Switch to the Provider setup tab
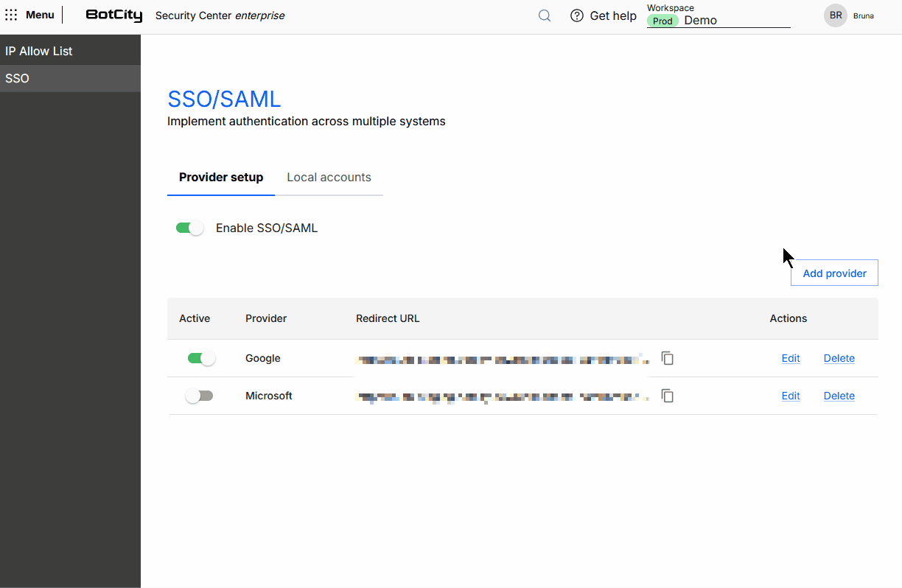 pyautogui.click(x=221, y=178)
